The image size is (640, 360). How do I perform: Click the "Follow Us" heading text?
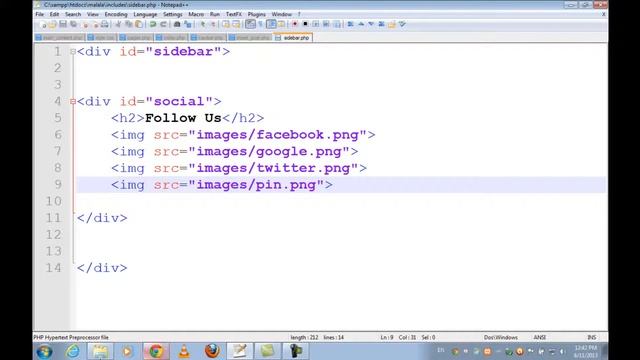[x=183, y=118]
